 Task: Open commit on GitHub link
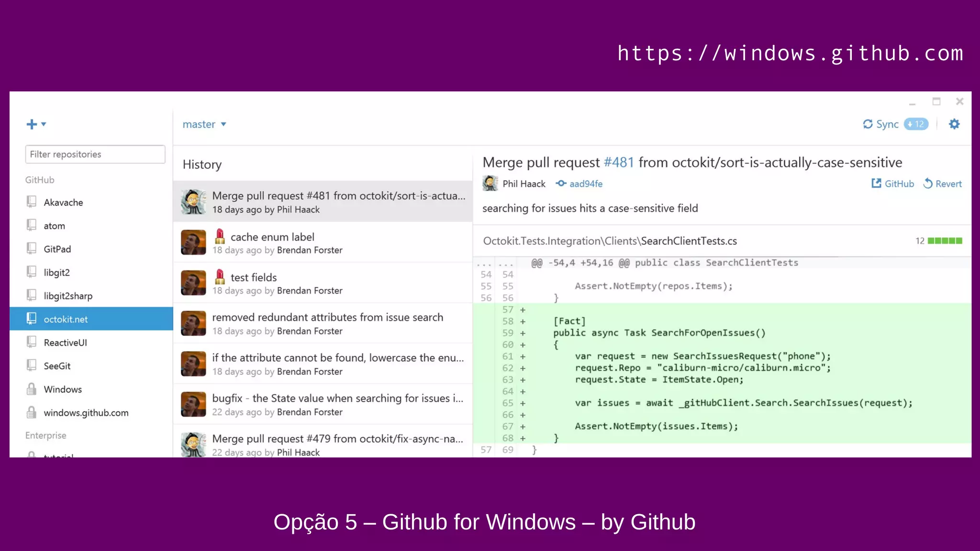(x=892, y=184)
